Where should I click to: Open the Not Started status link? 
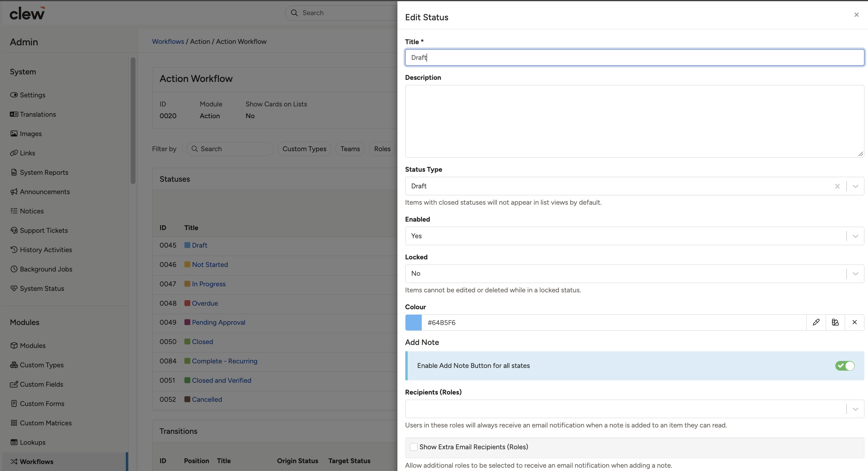210,265
